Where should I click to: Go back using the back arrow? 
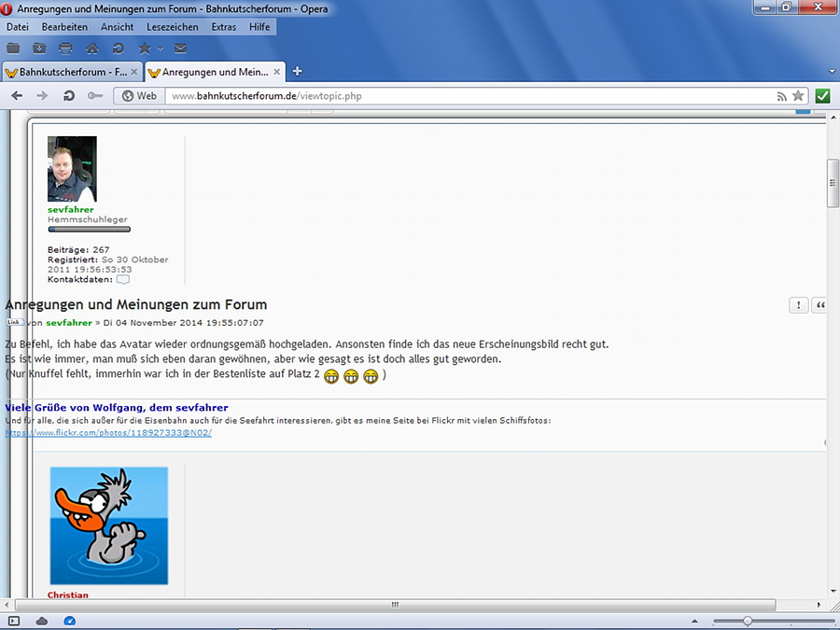pyautogui.click(x=17, y=95)
